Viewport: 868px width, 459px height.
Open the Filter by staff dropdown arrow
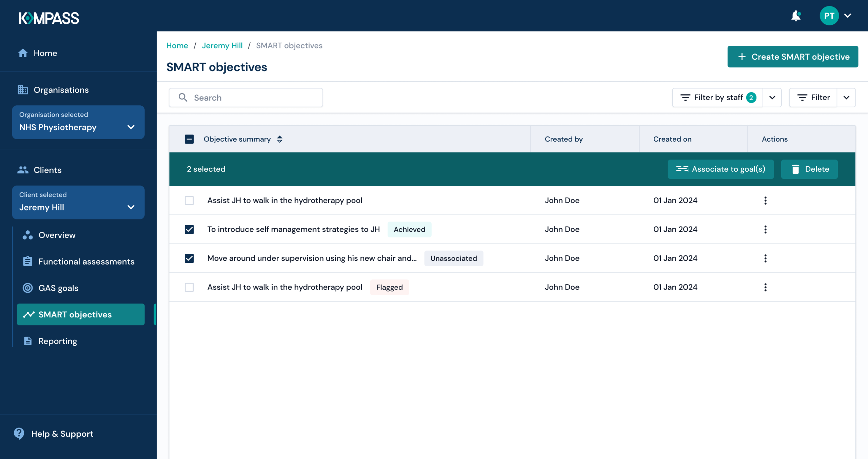coord(772,98)
